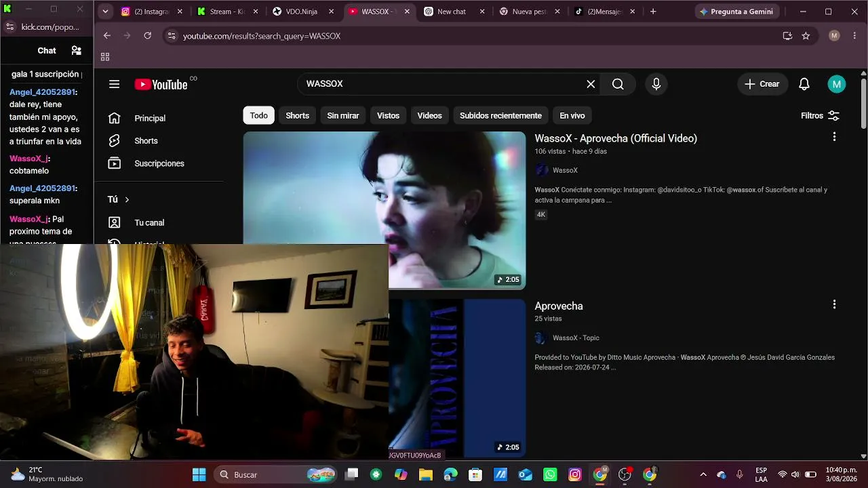Open File Explorer from the taskbar

425,474
